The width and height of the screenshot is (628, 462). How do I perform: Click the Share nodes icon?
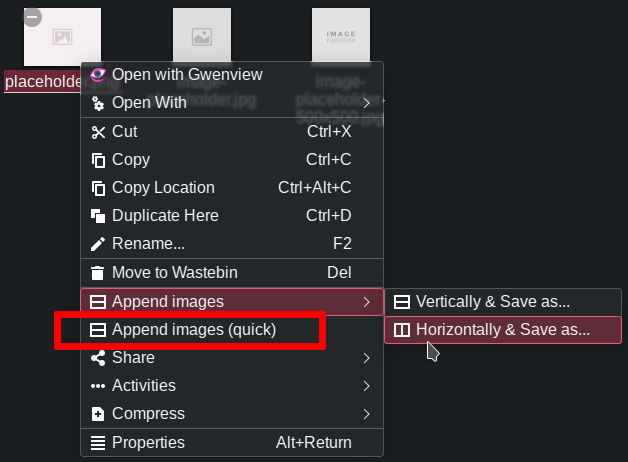pos(98,358)
